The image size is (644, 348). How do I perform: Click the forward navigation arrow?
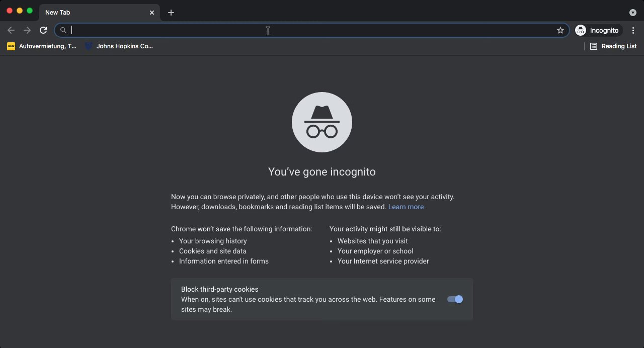click(27, 31)
